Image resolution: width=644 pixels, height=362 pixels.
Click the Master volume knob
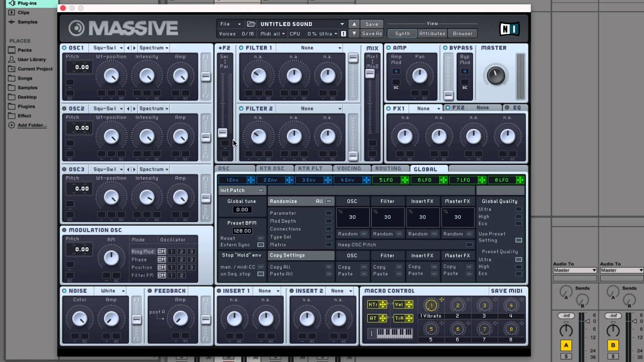495,76
